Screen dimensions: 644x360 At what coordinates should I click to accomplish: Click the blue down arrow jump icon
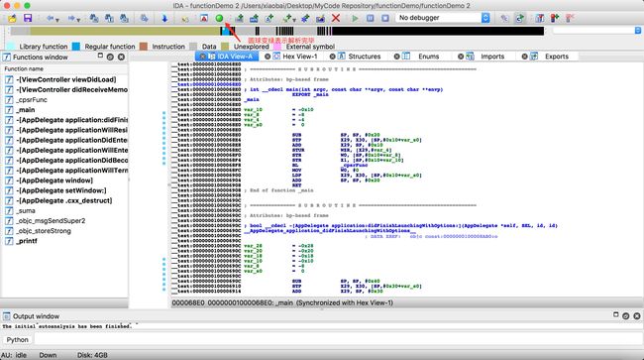tap(164, 18)
